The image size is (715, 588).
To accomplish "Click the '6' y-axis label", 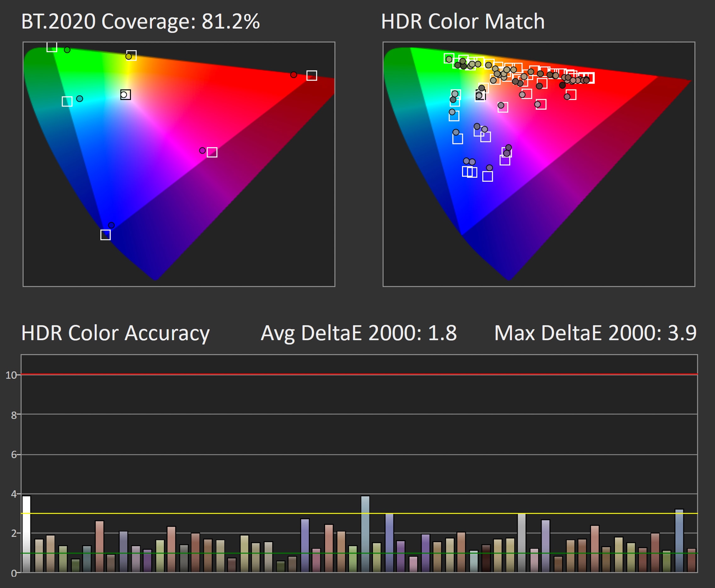I will 14,455.
